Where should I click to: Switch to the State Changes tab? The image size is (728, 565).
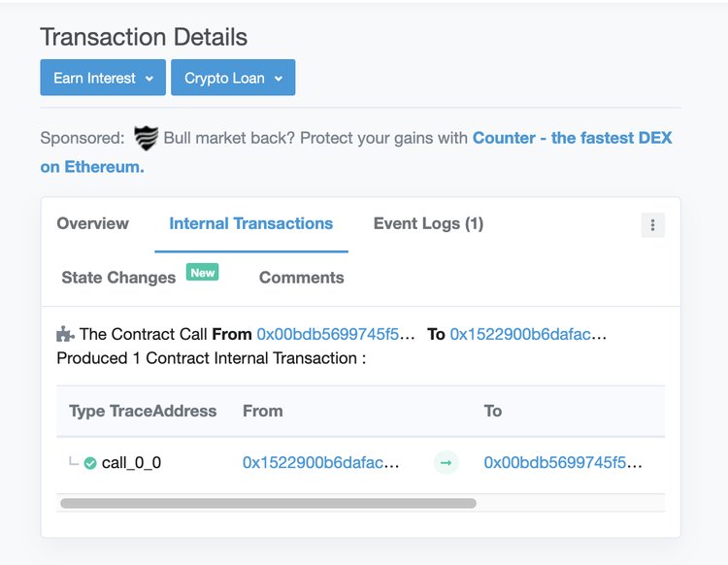tap(118, 278)
